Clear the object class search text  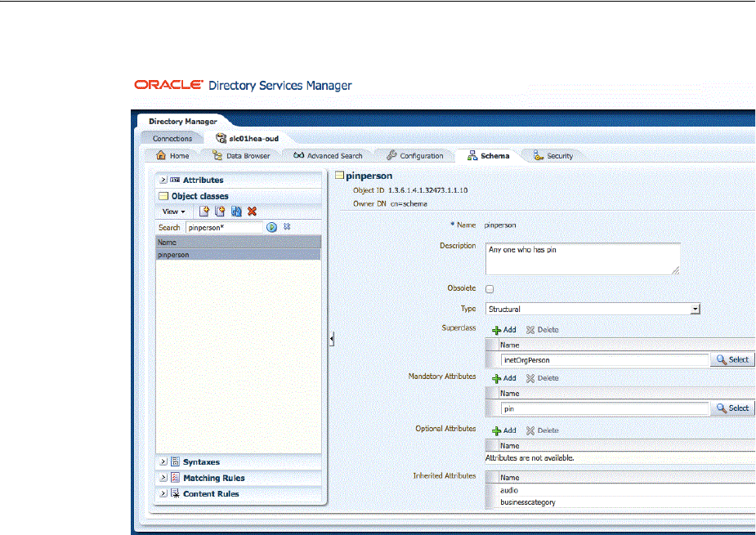[287, 226]
